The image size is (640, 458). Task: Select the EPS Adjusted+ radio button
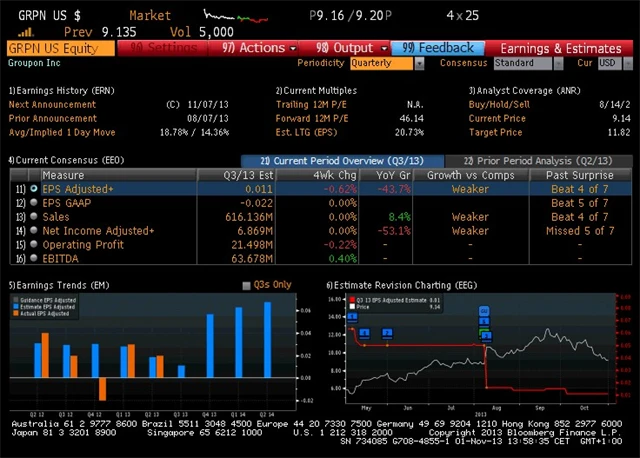[34, 189]
